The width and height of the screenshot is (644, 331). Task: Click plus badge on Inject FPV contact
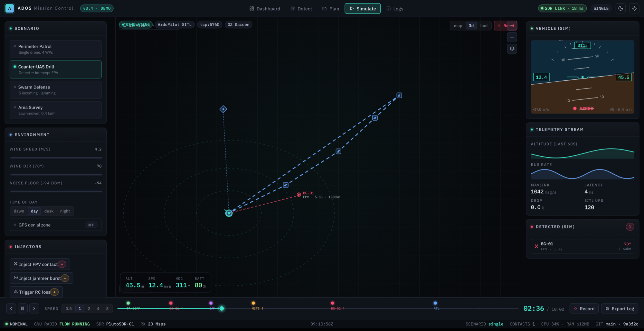[x=62, y=264]
